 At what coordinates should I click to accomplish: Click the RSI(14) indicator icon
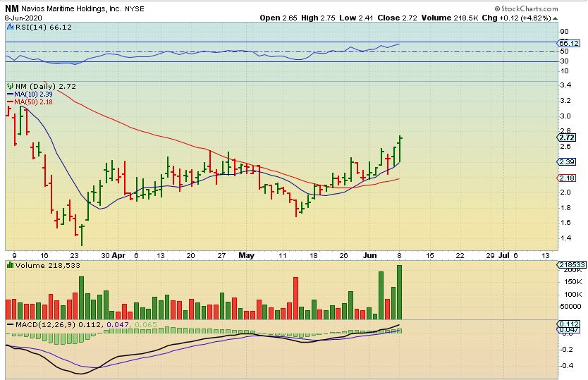point(10,27)
